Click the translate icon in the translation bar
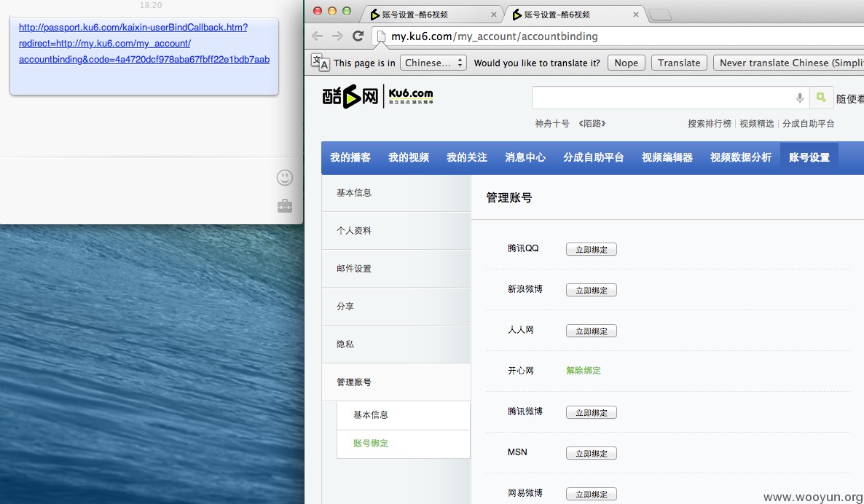The image size is (864, 504). [320, 62]
